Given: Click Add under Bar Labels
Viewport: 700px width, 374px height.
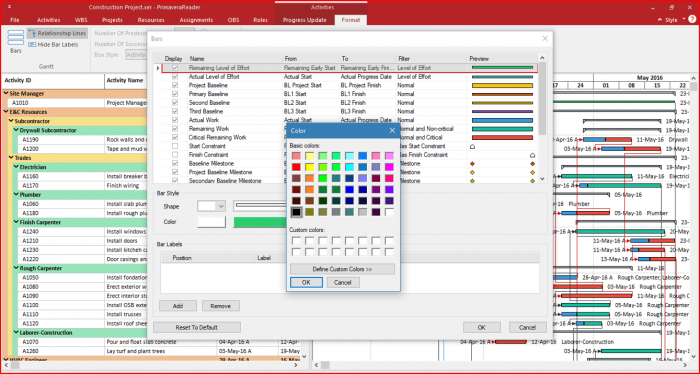Looking at the screenshot, I should point(178,306).
